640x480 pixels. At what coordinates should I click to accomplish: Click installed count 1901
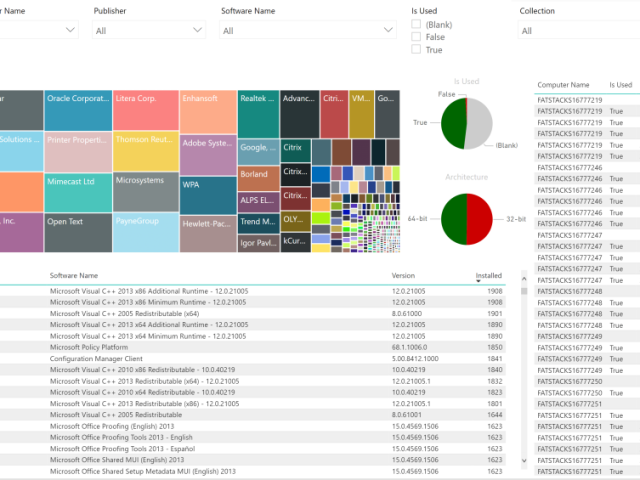point(494,313)
